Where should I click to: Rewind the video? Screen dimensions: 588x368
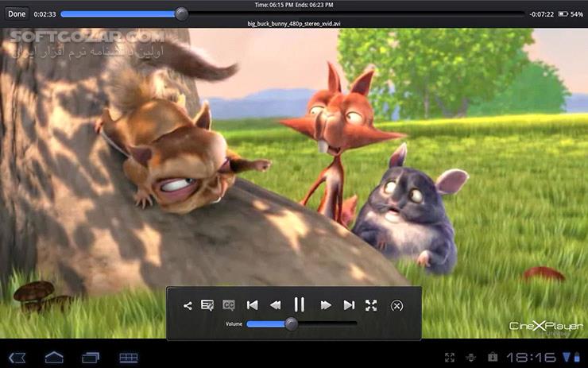click(275, 305)
